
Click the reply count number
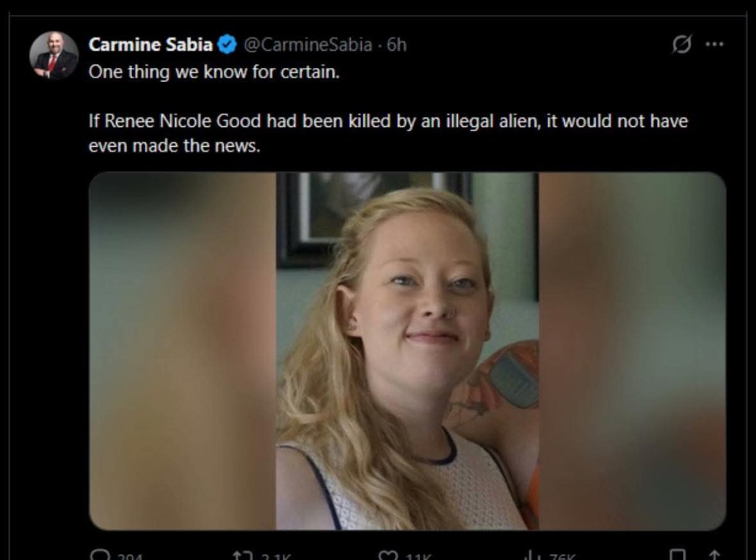coord(130,557)
